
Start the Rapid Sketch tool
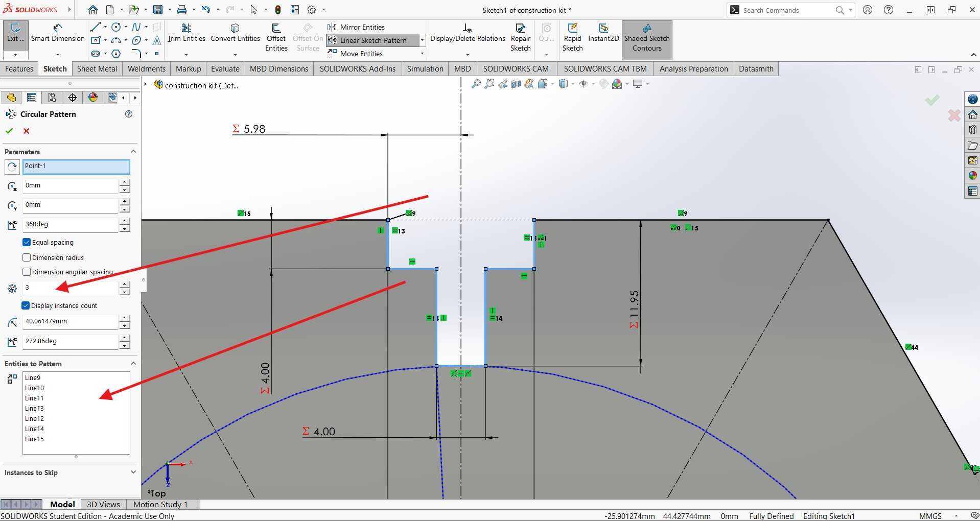[x=572, y=37]
